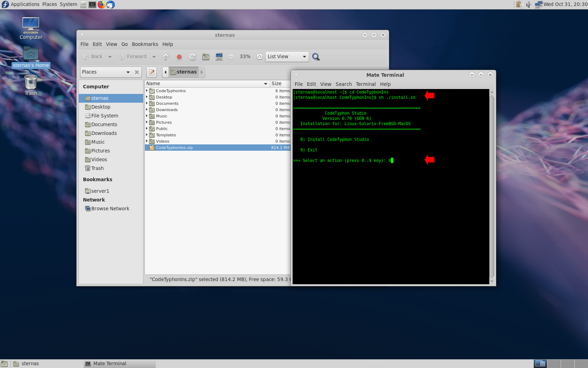Viewport: 588px width, 368px height.
Task: Expand the Pictures folder row
Action: coord(147,122)
